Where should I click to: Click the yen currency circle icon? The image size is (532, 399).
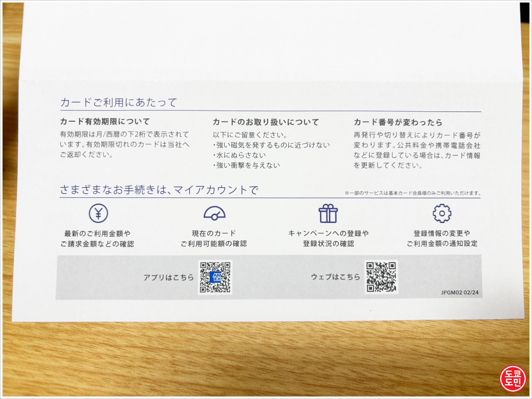[98, 213]
